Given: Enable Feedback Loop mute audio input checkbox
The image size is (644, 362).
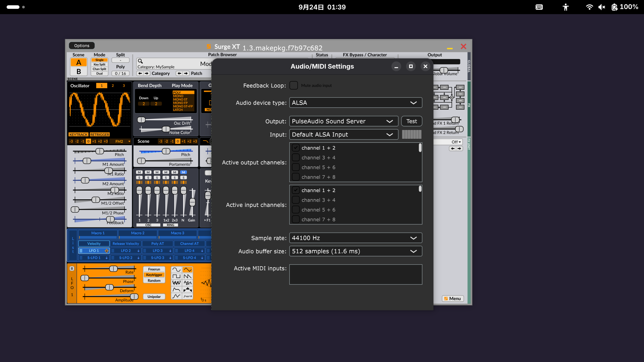Looking at the screenshot, I should tap(294, 85).
